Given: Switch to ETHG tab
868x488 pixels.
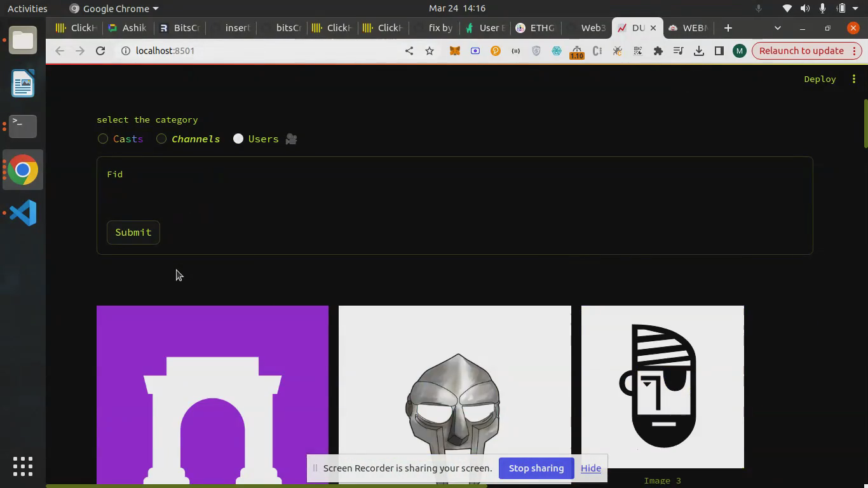Looking at the screenshot, I should (x=536, y=28).
